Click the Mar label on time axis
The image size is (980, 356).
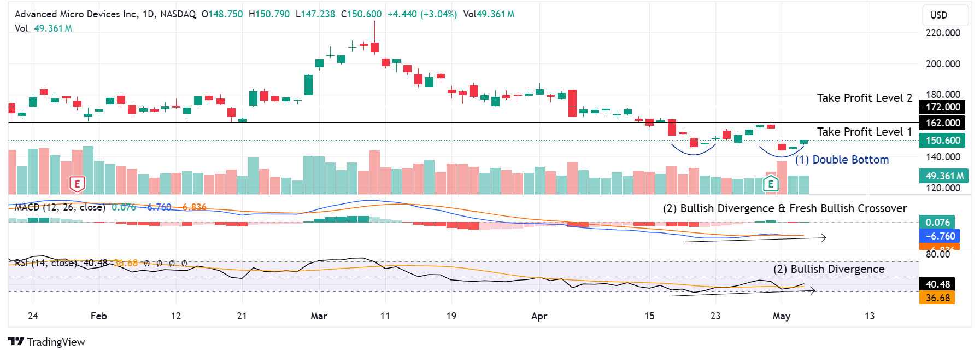point(319,316)
